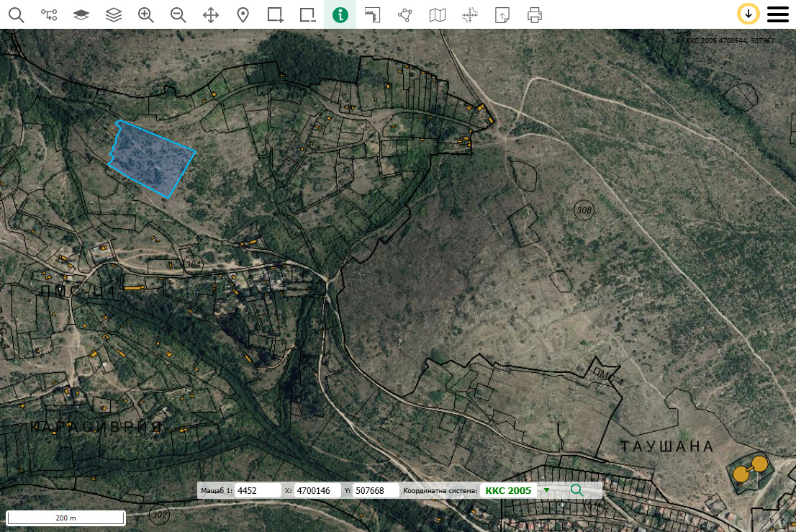Click the print icon
The height and width of the screenshot is (532, 796).
[x=534, y=14]
